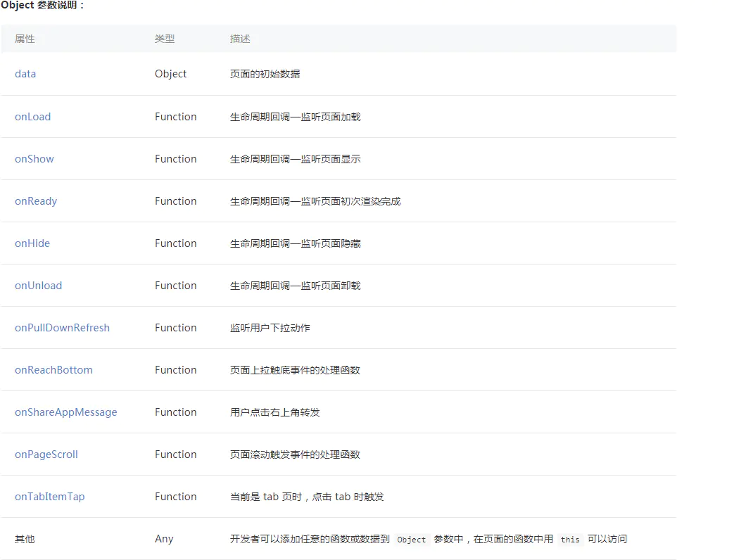Open the onPageScroll documentation link
Image resolution: width=734 pixels, height=560 pixels.
click(x=46, y=454)
